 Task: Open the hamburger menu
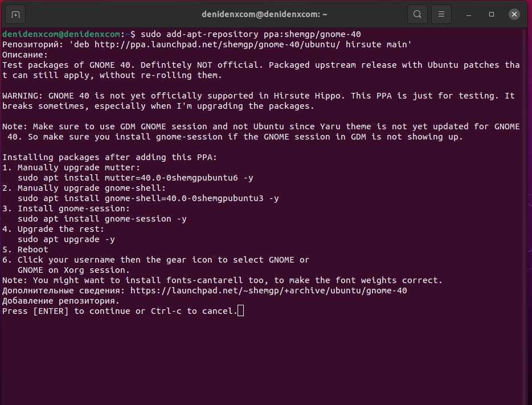(x=440, y=14)
